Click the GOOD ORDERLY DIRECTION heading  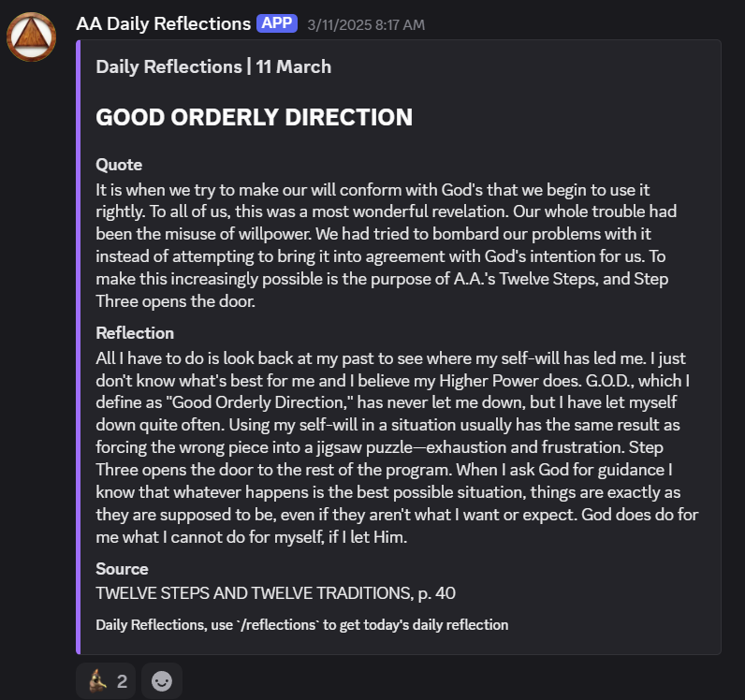coord(255,117)
